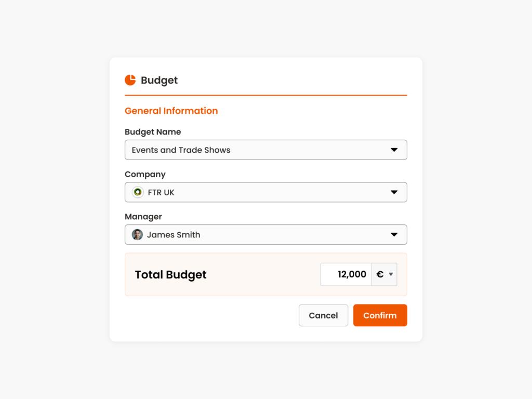532x399 pixels.
Task: Open currency selector small triangle arrow
Action: click(x=391, y=274)
